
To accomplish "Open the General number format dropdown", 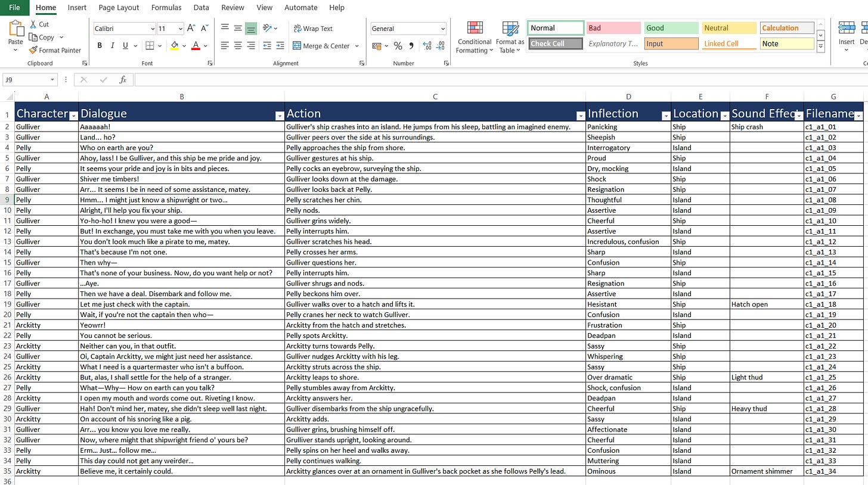I will [x=442, y=29].
